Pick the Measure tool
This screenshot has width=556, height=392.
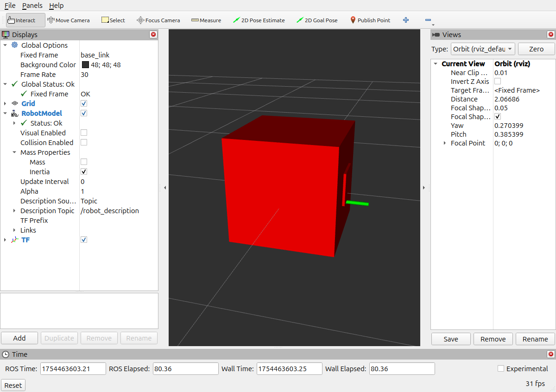tap(206, 20)
